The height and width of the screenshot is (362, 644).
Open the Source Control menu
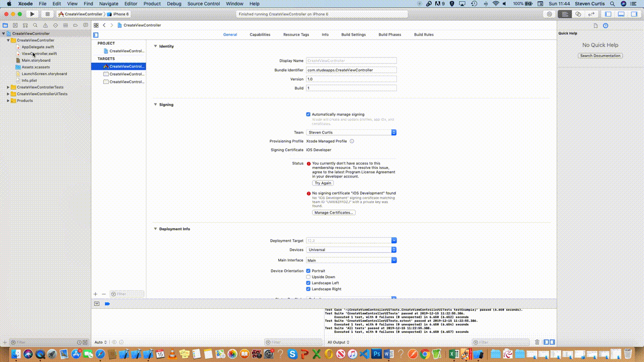click(203, 4)
